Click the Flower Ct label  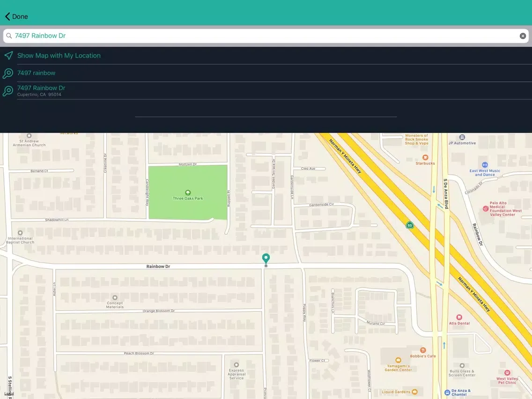[x=317, y=361]
